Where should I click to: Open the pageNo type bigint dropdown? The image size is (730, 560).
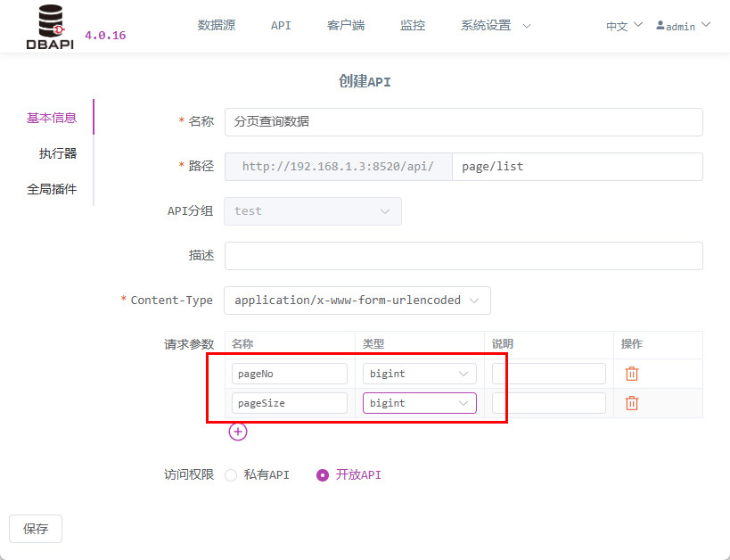pos(420,374)
